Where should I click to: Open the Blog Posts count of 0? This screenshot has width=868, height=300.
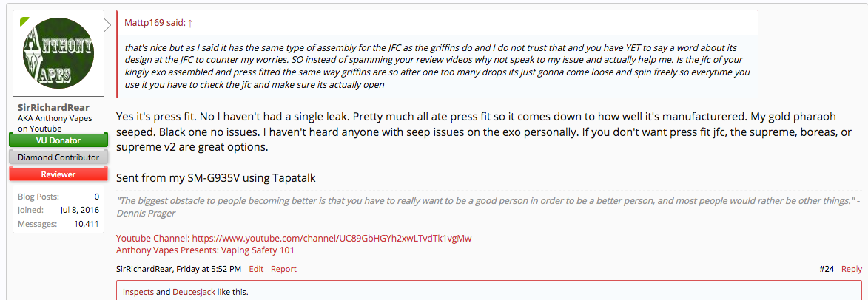pos(96,197)
